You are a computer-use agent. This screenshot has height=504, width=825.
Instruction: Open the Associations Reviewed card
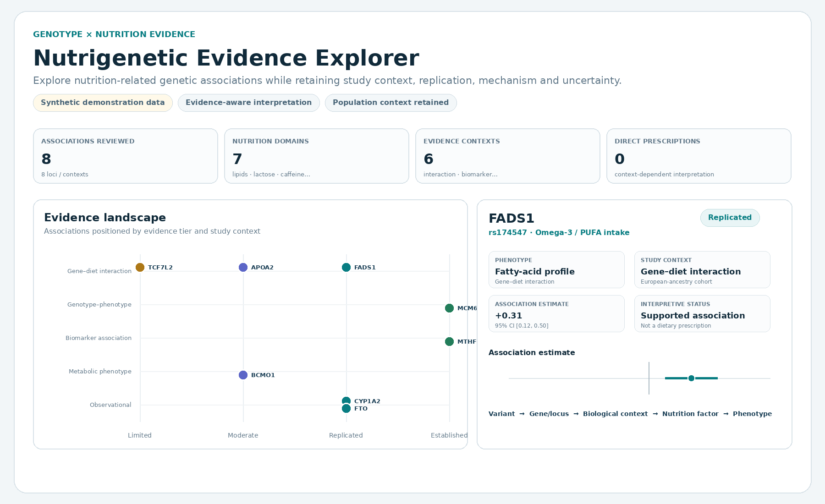coord(126,156)
